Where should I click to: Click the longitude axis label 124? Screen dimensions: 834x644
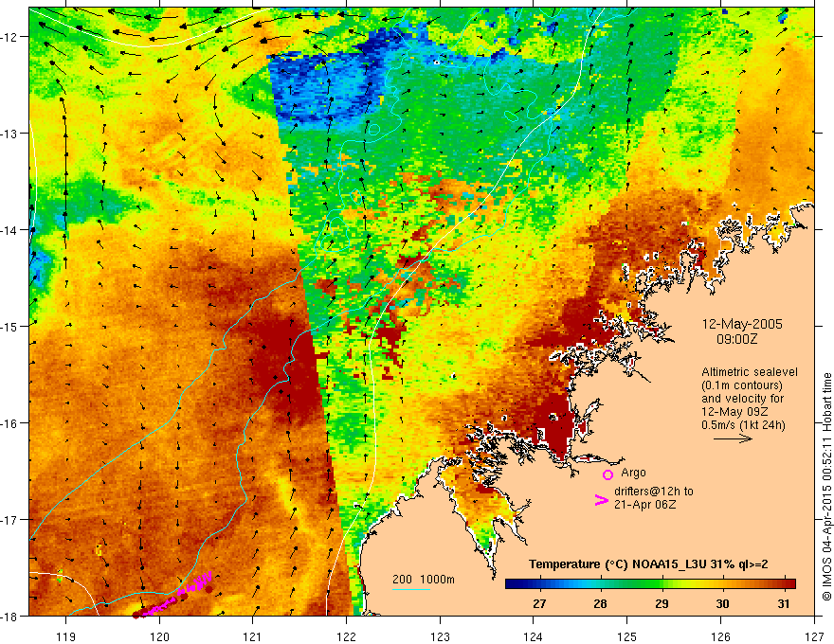click(x=534, y=636)
